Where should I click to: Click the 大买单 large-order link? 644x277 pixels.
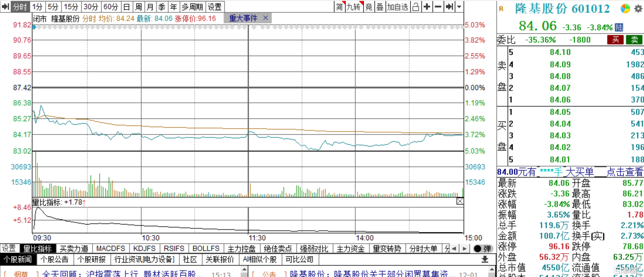point(579,172)
